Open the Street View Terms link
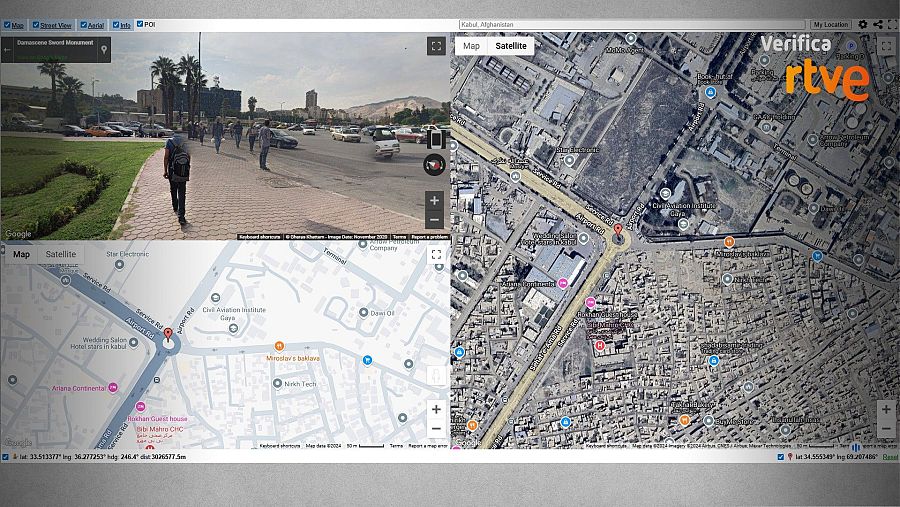The image size is (900, 507). click(399, 237)
